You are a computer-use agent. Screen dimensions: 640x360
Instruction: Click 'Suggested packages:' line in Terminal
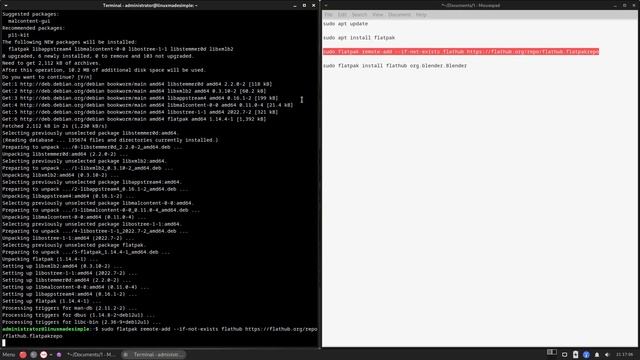tap(31, 14)
